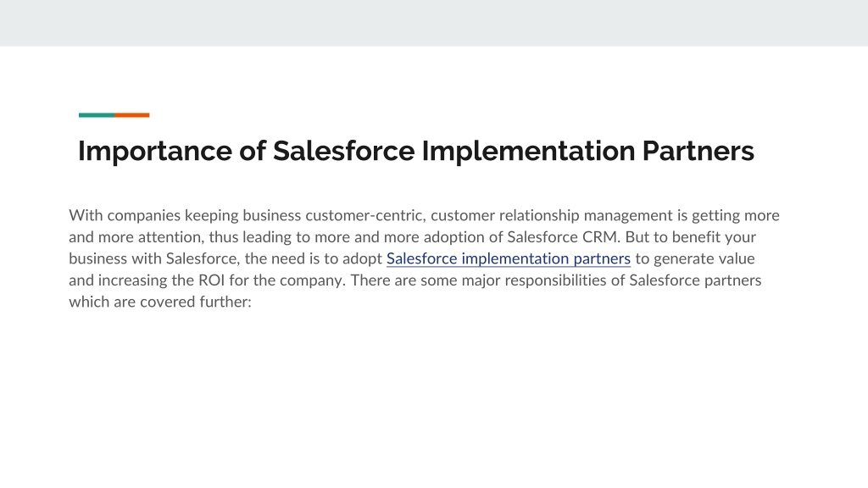Click the word 'Salesforce' in the heading
Screen dimensions: 868x488
[x=344, y=151]
